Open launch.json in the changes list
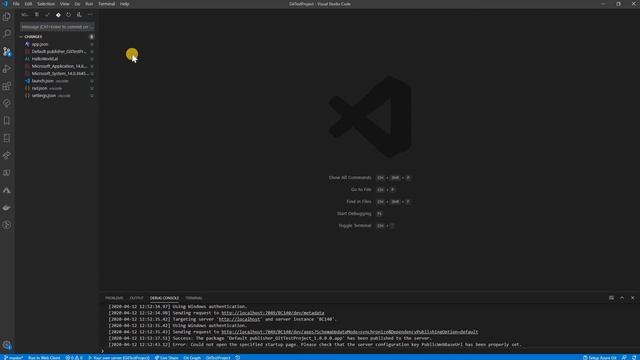 43,81
